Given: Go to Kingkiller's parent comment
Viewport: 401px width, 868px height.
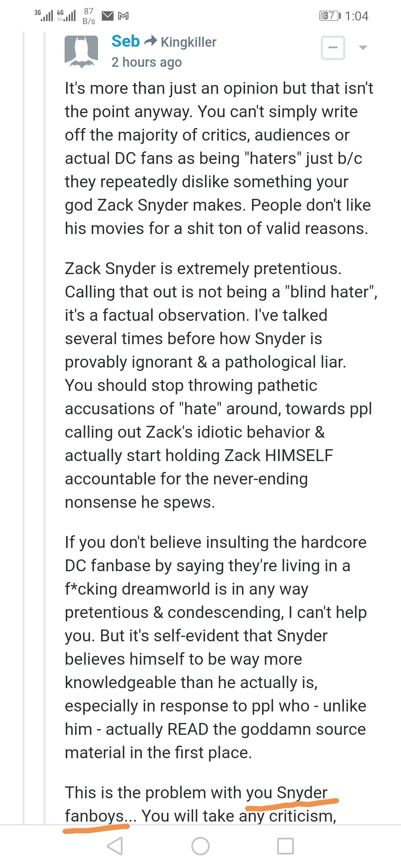Looking at the screenshot, I should pyautogui.click(x=189, y=42).
